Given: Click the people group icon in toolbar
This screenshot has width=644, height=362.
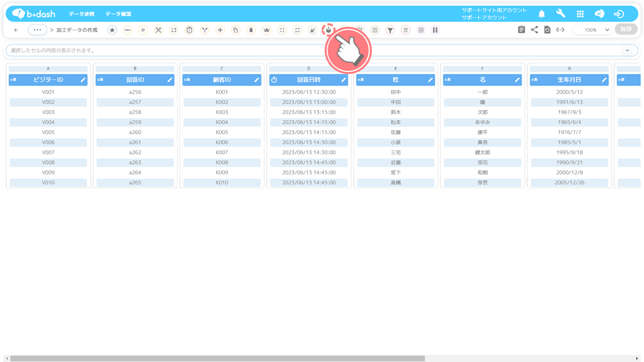Looking at the screenshot, I should click(x=406, y=30).
